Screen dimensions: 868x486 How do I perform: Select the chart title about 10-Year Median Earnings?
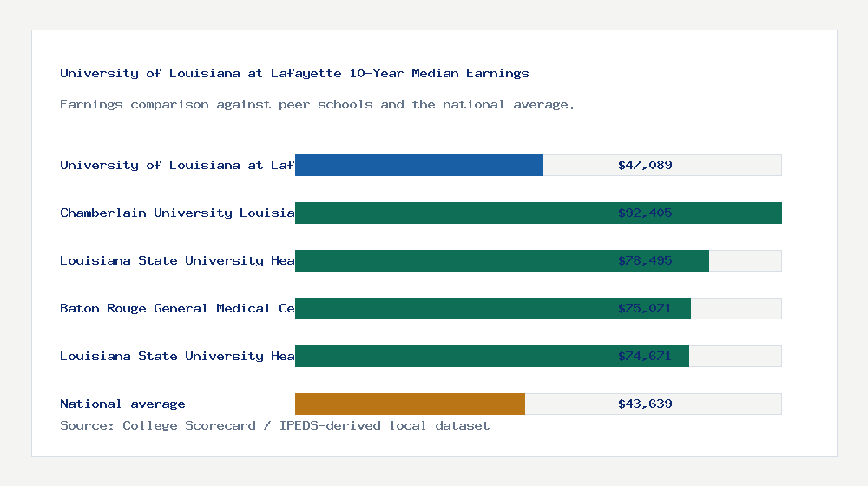point(294,73)
